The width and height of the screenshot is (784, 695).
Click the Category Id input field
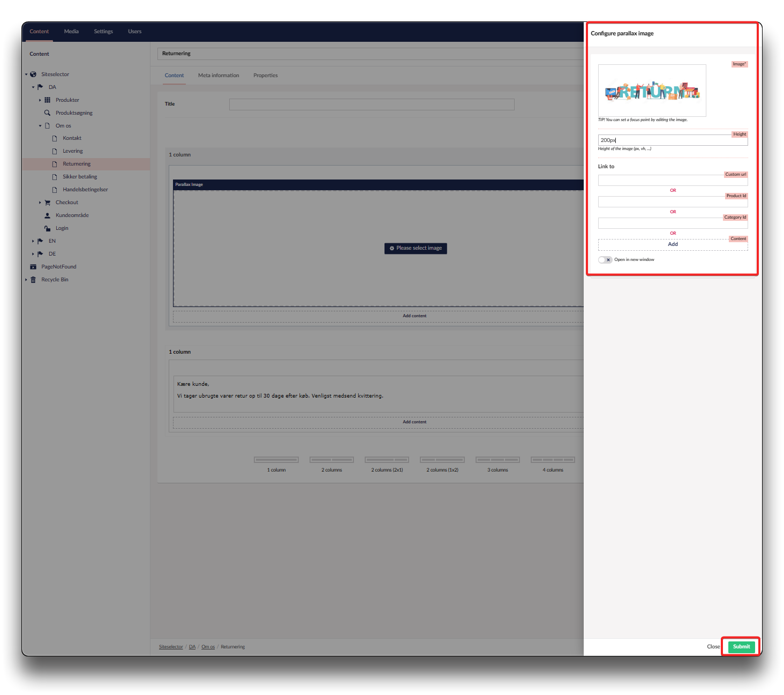673,223
